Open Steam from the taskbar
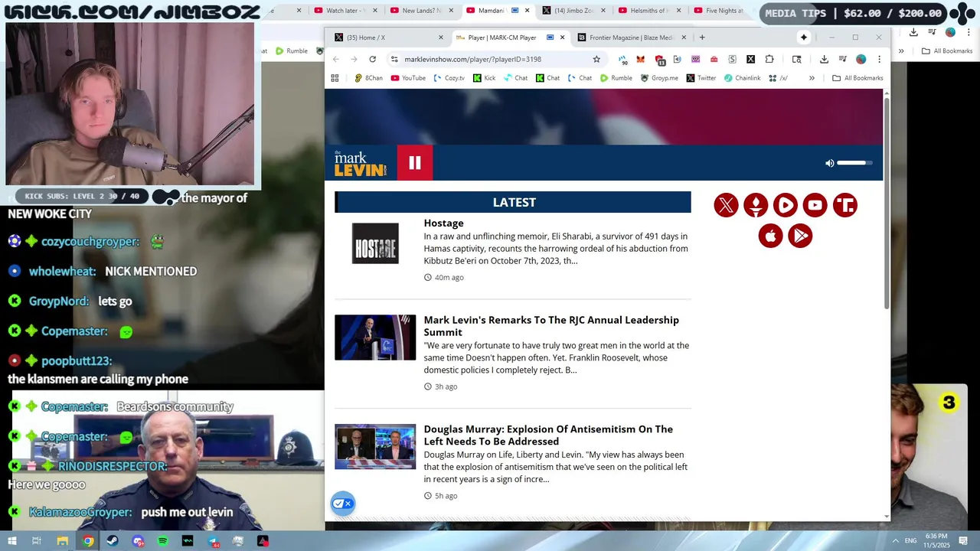980x551 pixels. pos(113,541)
